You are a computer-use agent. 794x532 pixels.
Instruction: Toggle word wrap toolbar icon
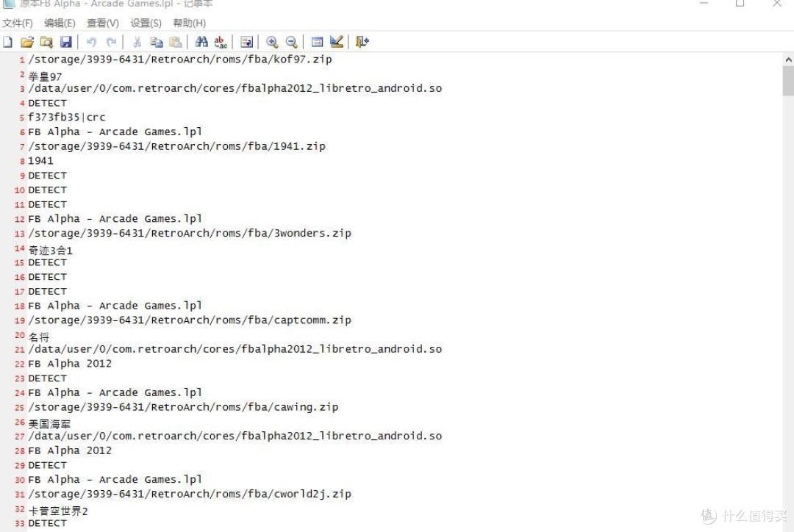tap(246, 42)
